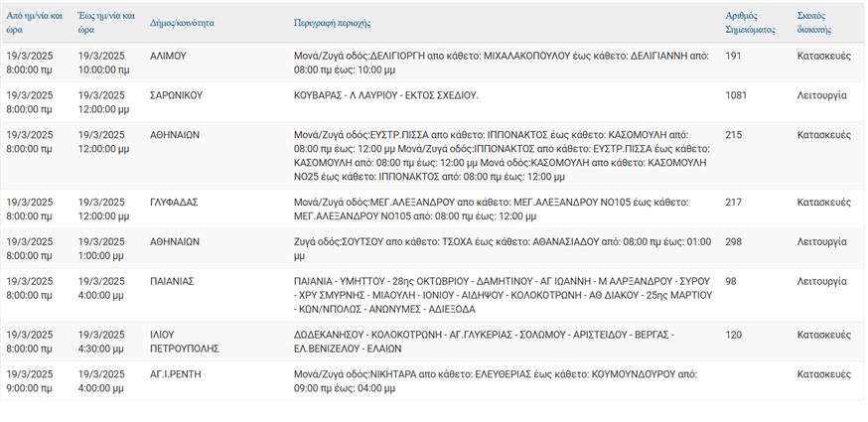Sort the table by "Δήμος/κοινότητα" header

184,22
